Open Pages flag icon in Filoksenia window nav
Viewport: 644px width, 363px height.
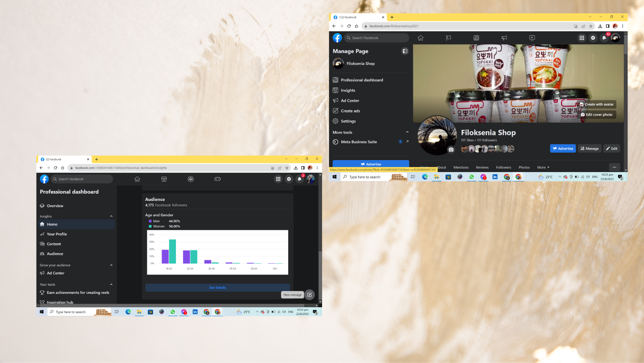click(x=448, y=38)
